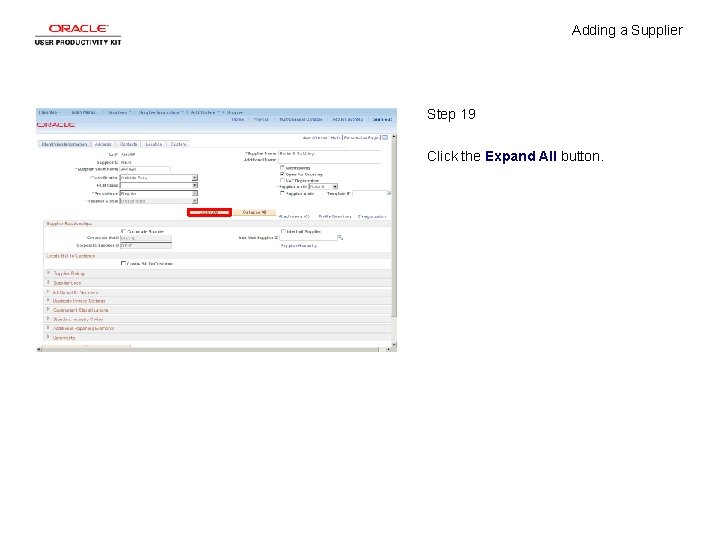Click the Add to Favorites link

coord(347,119)
